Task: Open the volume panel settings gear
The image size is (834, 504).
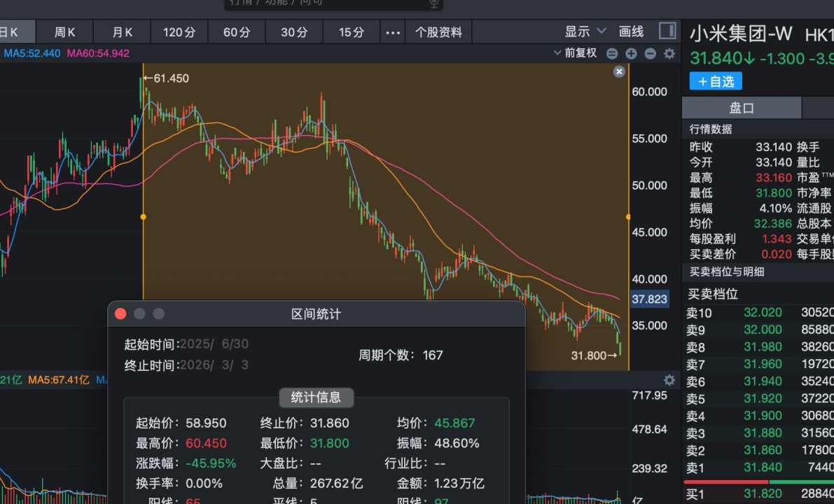Action: pyautogui.click(x=669, y=380)
